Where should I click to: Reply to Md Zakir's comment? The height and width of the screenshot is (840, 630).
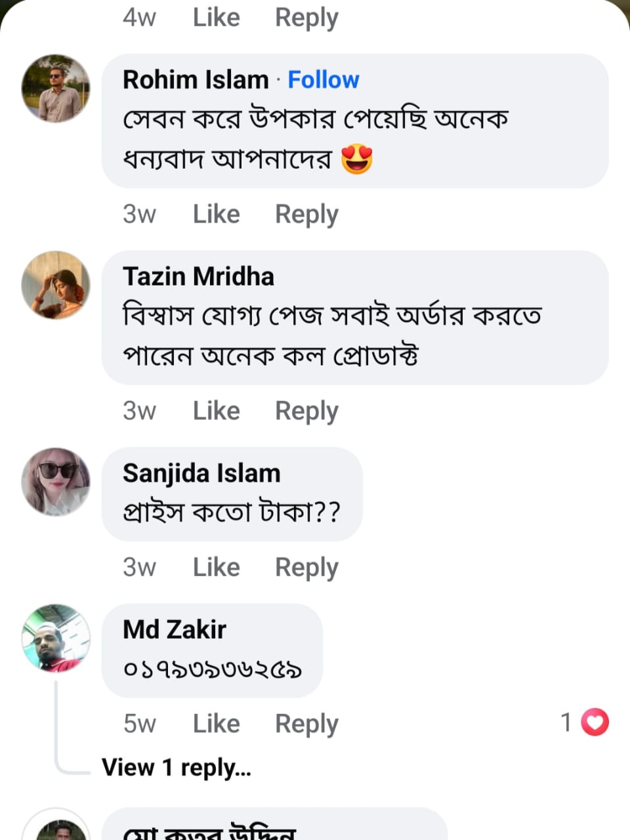(306, 723)
